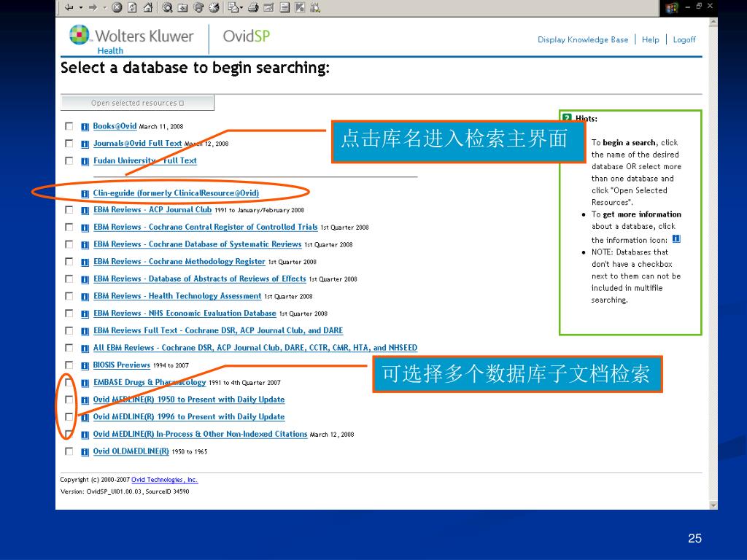Open EBM Reviews NHS Economic Evaluation Database link

point(185,314)
